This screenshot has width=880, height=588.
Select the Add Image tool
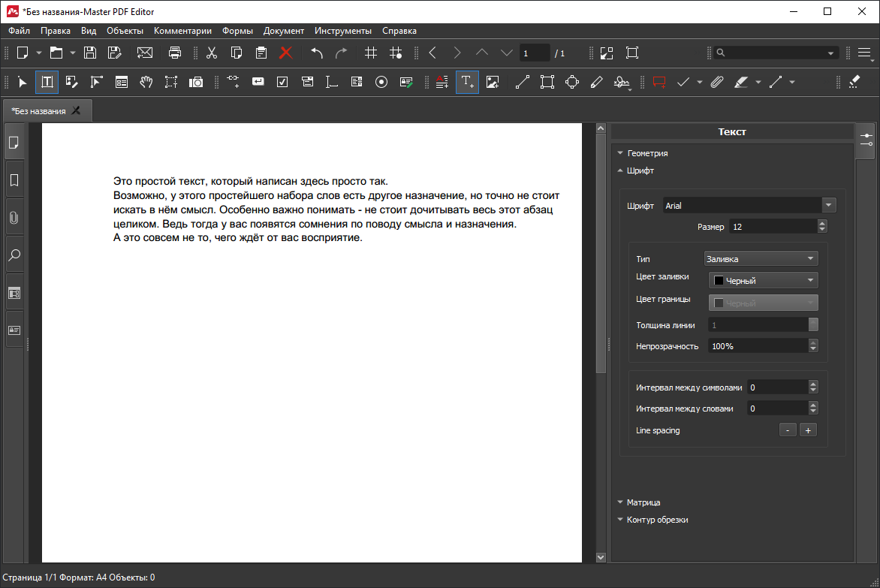point(493,82)
